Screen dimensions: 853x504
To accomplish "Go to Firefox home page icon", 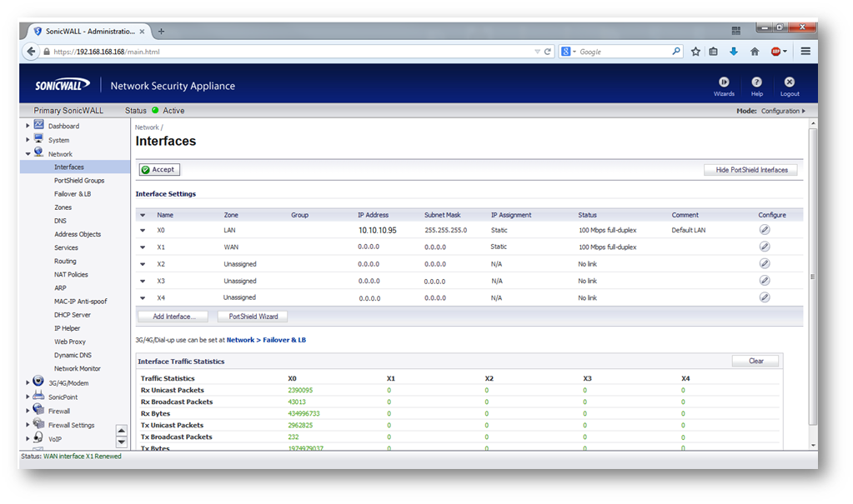I will click(x=755, y=52).
